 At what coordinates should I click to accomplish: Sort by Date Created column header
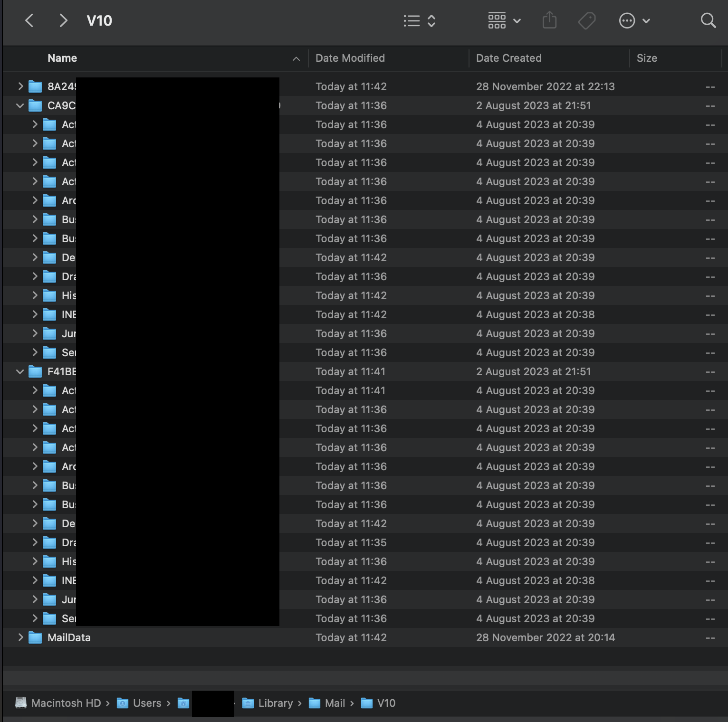509,58
